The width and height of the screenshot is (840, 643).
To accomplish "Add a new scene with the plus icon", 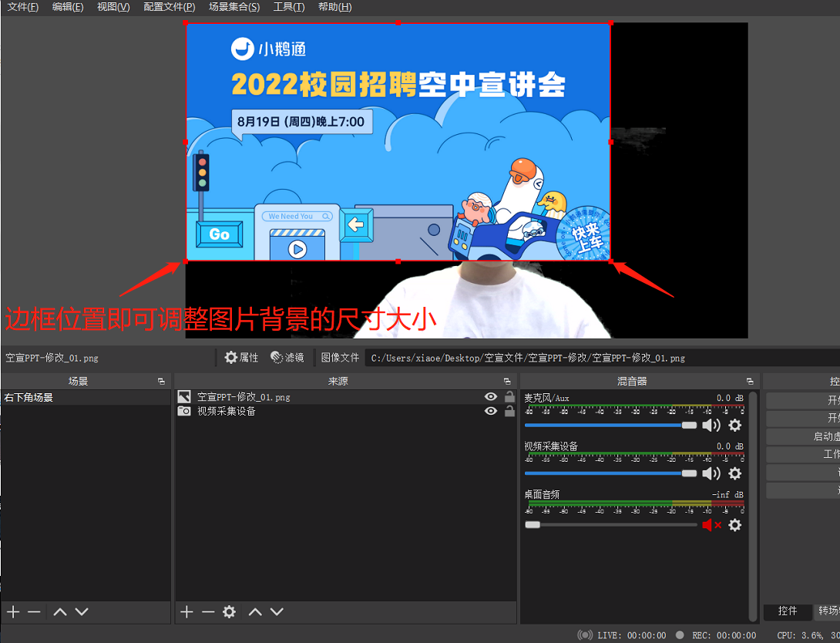I will (13, 611).
